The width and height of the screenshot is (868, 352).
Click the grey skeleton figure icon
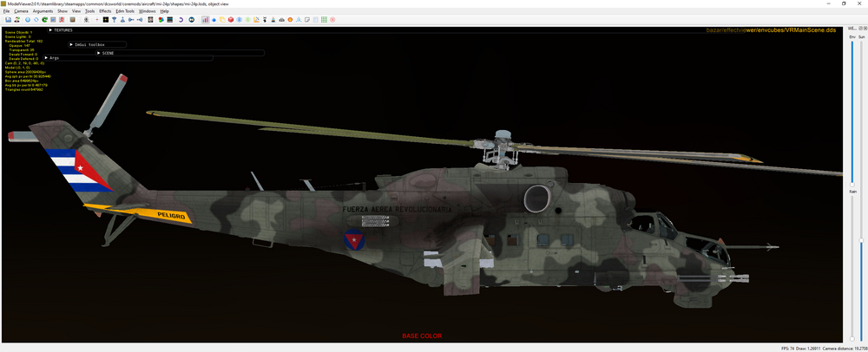coord(86,19)
